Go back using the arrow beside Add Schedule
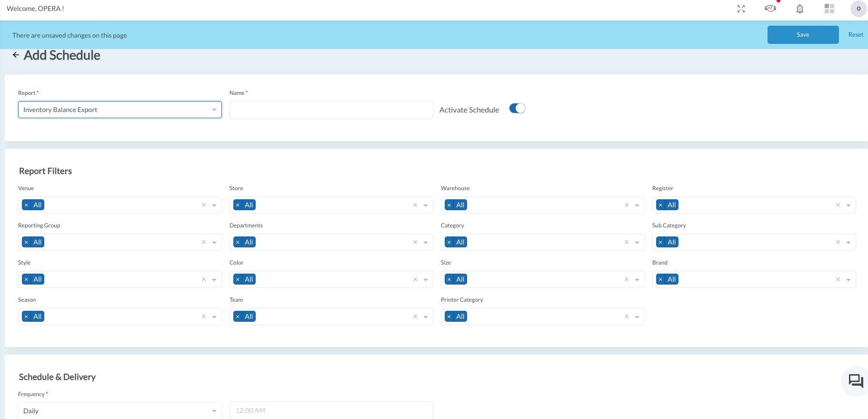This screenshot has width=868, height=419. [x=16, y=55]
